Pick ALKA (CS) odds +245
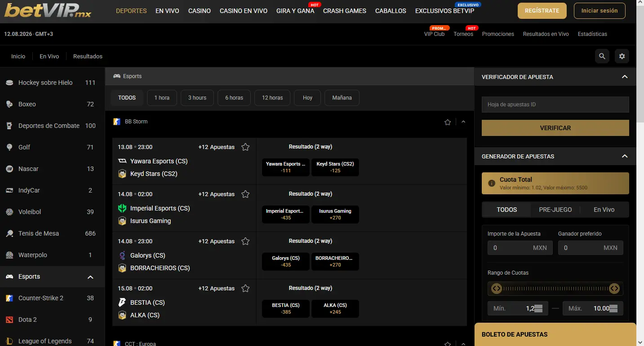Viewport: 644px width, 346px height. pyautogui.click(x=335, y=309)
